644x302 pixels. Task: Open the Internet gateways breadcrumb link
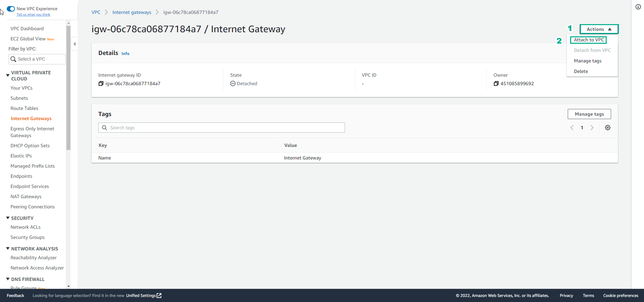click(132, 12)
